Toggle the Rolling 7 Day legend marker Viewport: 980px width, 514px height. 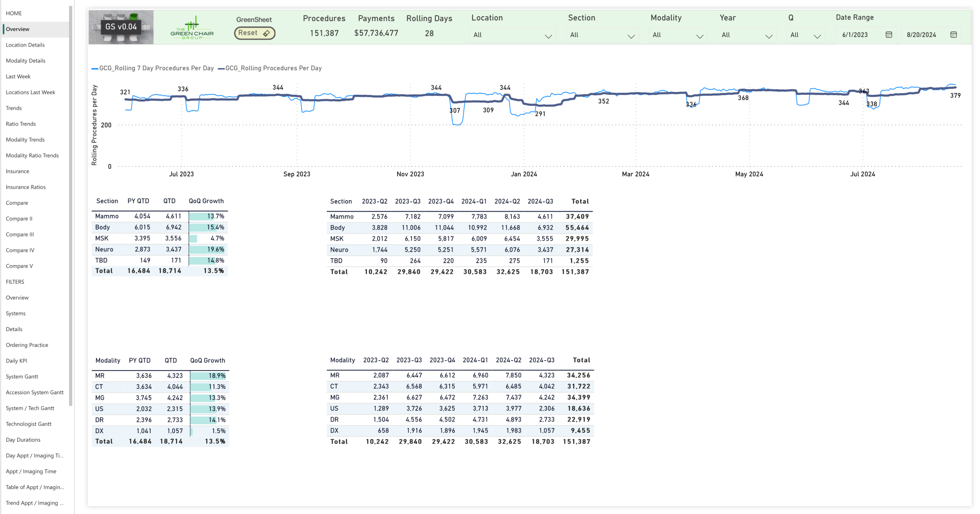pos(95,69)
